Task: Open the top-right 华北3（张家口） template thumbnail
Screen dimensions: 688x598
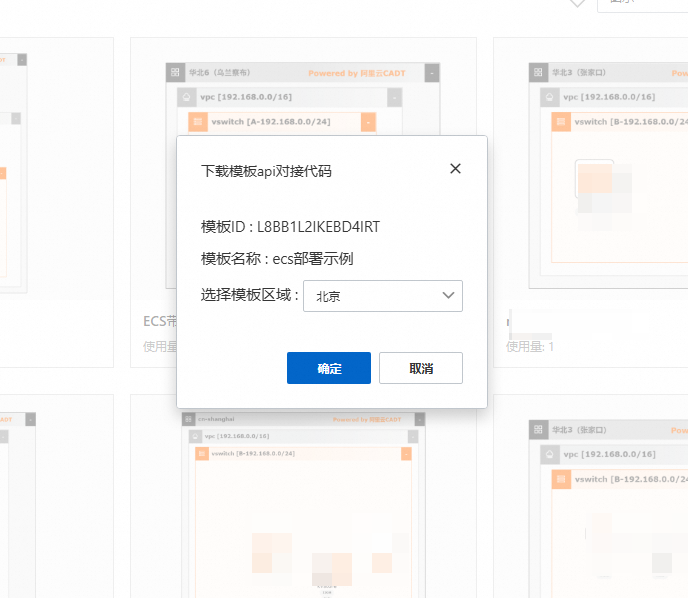Action: [609, 175]
